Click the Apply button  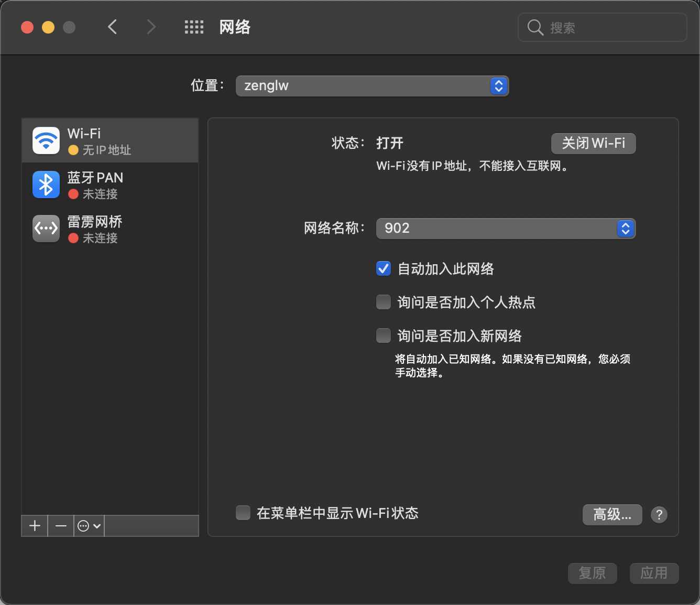[x=654, y=573]
